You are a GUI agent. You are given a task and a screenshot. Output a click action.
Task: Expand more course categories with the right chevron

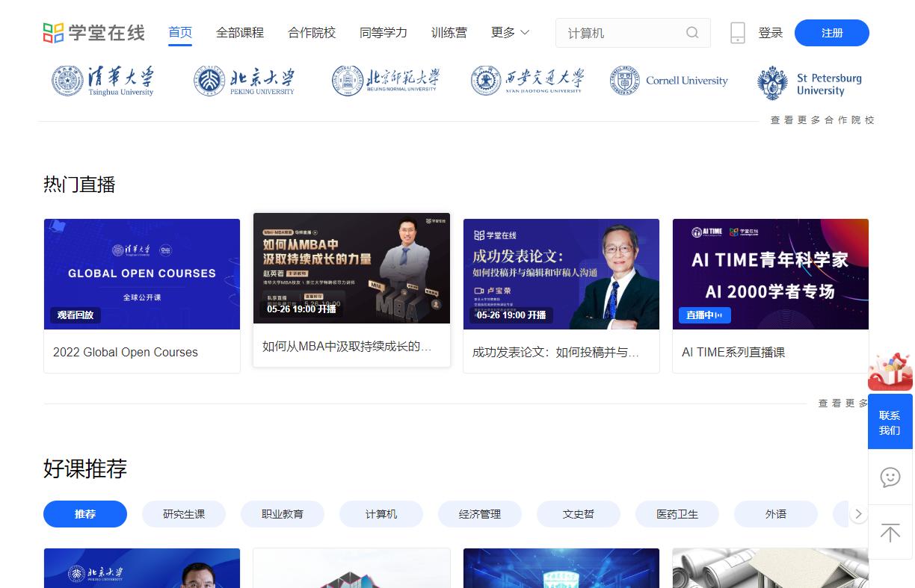point(858,514)
